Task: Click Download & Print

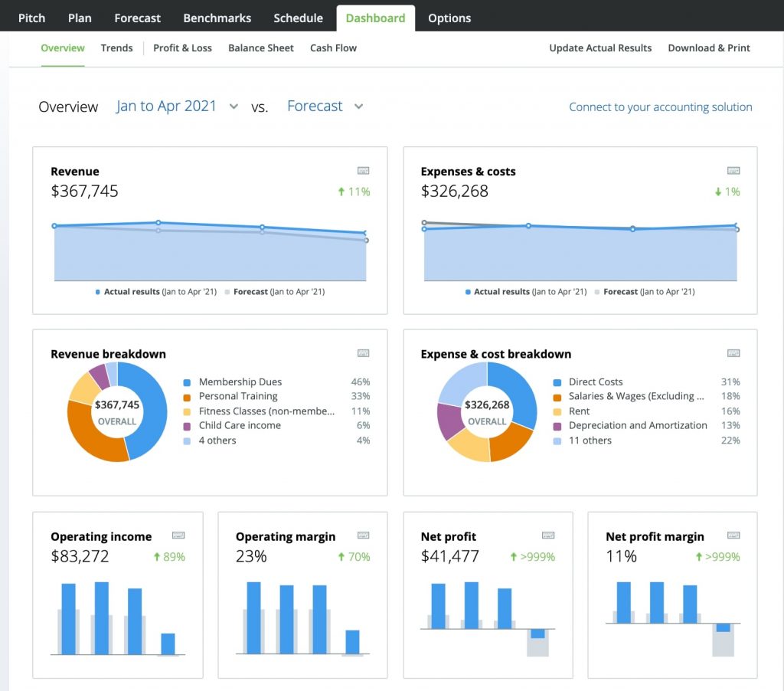Action: click(x=709, y=48)
